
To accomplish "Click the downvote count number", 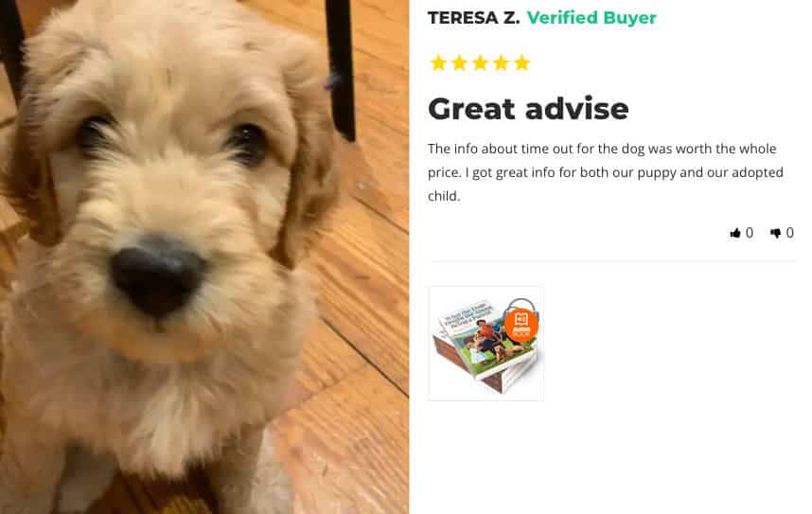I will click(789, 233).
